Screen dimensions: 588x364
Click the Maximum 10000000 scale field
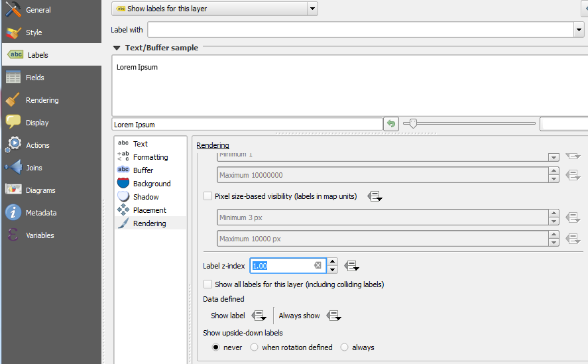(x=383, y=175)
